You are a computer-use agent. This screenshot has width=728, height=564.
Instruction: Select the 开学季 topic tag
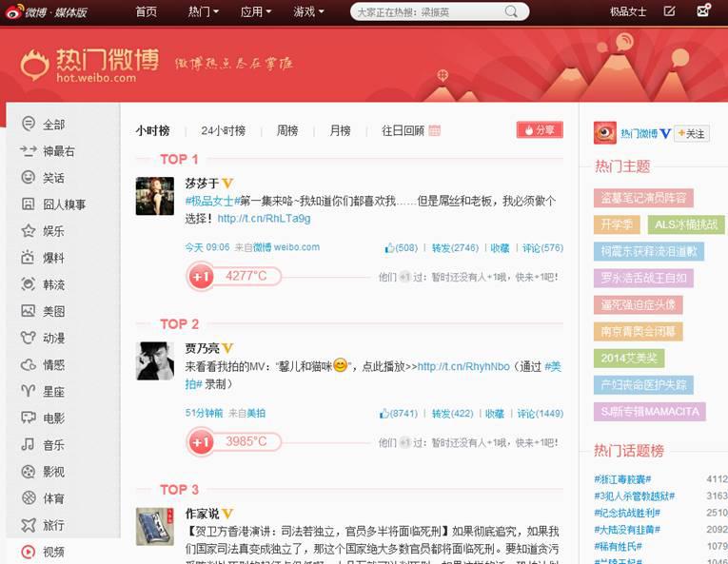tap(617, 224)
